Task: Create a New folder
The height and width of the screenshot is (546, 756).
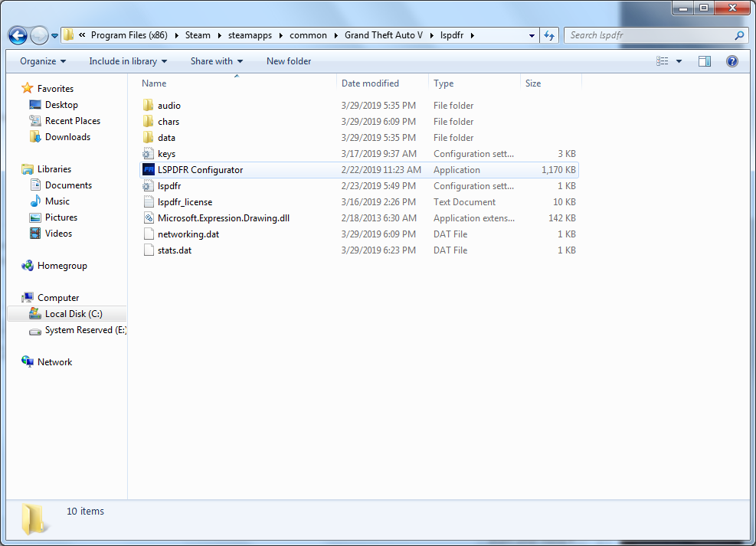Action: pyautogui.click(x=289, y=61)
